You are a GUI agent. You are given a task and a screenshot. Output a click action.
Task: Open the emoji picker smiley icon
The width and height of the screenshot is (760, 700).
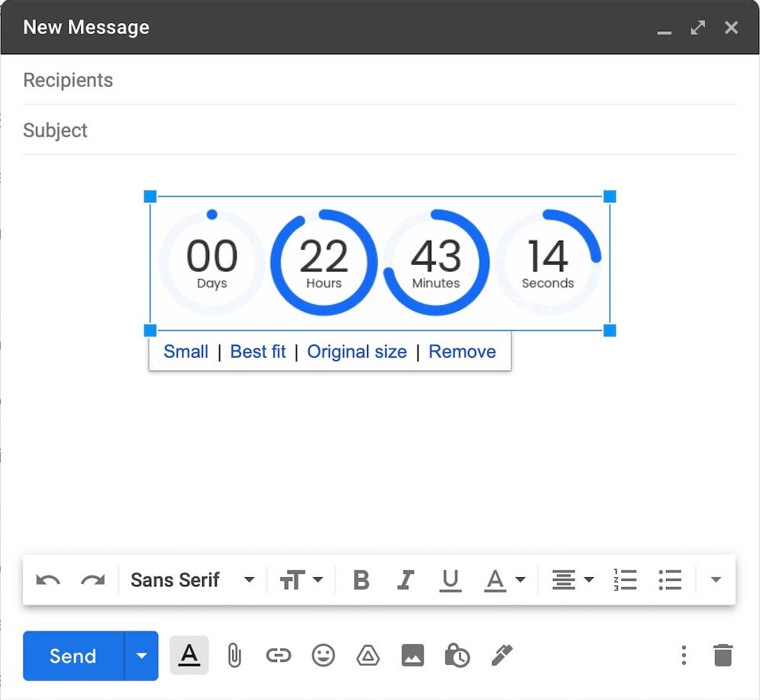(324, 655)
